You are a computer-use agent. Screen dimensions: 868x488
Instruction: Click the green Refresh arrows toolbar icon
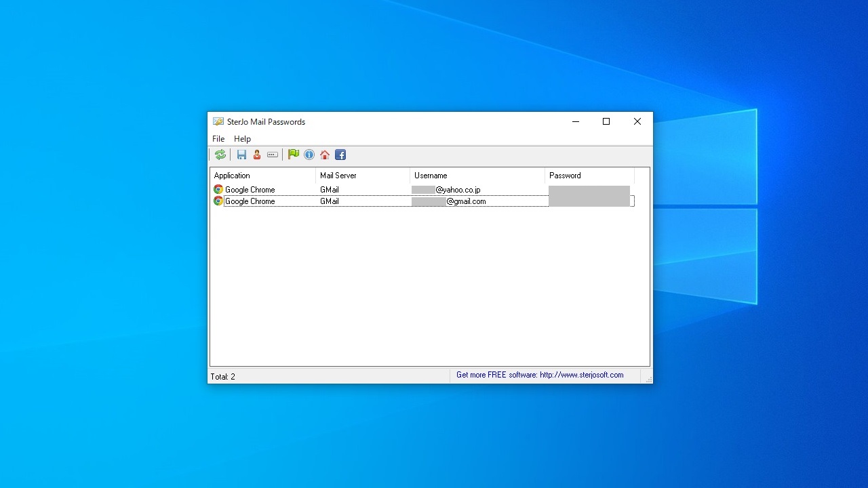220,155
